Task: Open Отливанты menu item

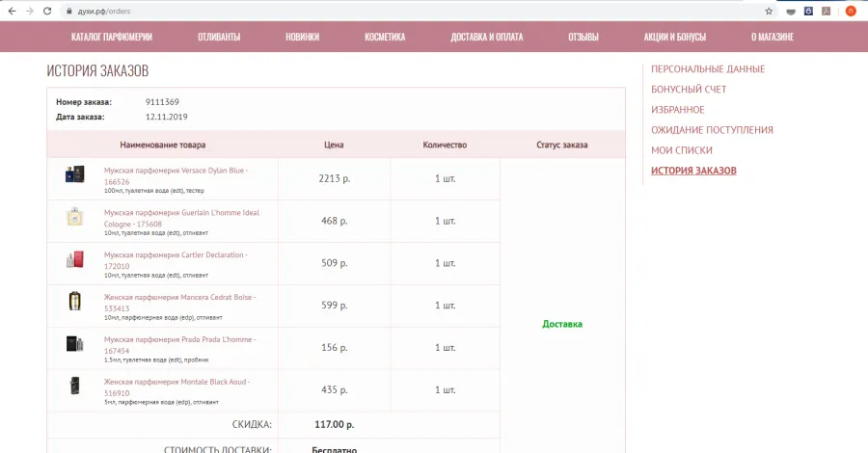Action: coord(219,37)
